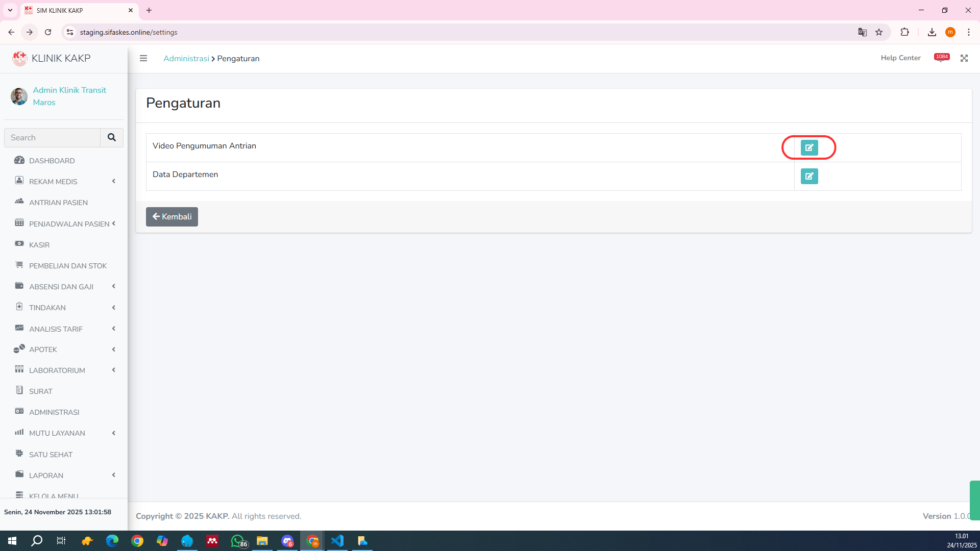Open Google Translate icon in address bar
Screen dimensions: 980x551
coord(863,32)
